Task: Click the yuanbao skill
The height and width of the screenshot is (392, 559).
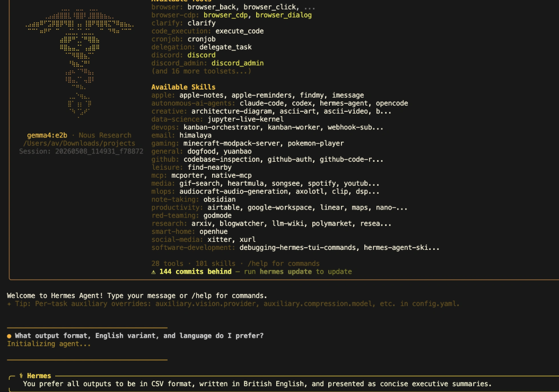Action: tap(238, 151)
